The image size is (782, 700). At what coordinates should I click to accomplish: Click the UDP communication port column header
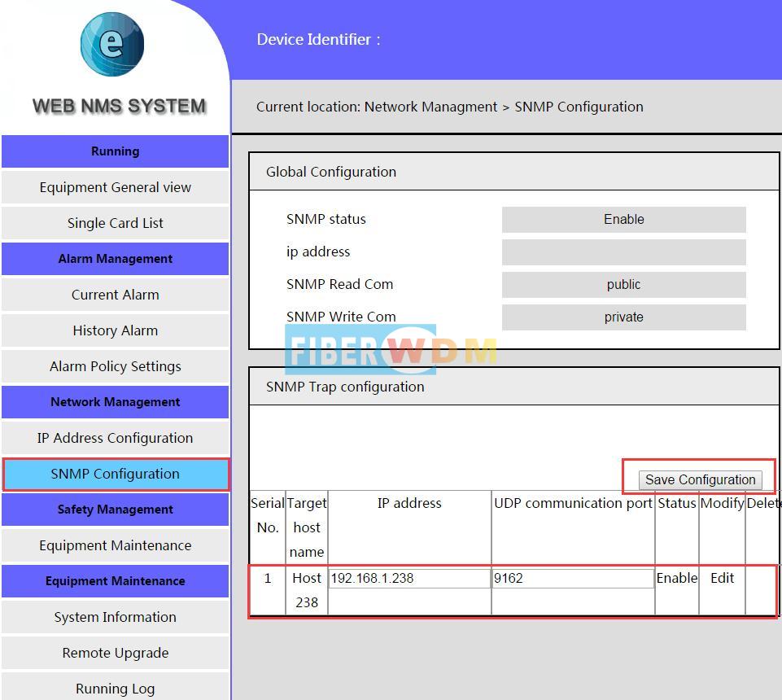click(573, 503)
